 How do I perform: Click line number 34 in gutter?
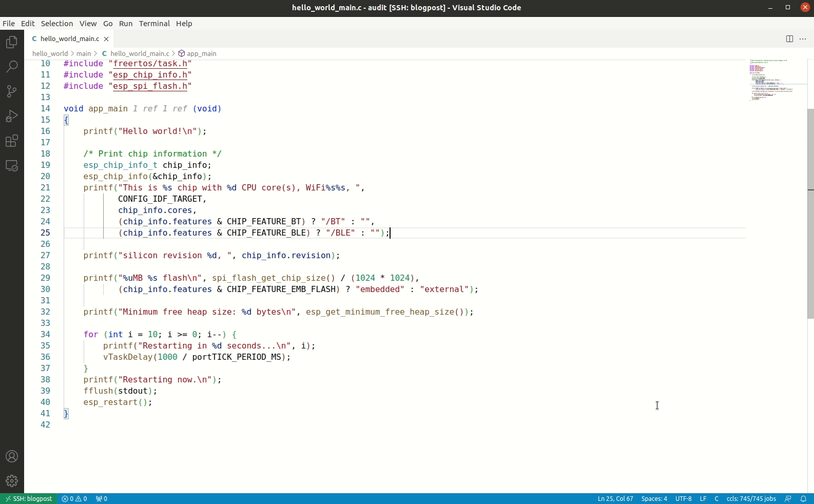[x=45, y=335]
